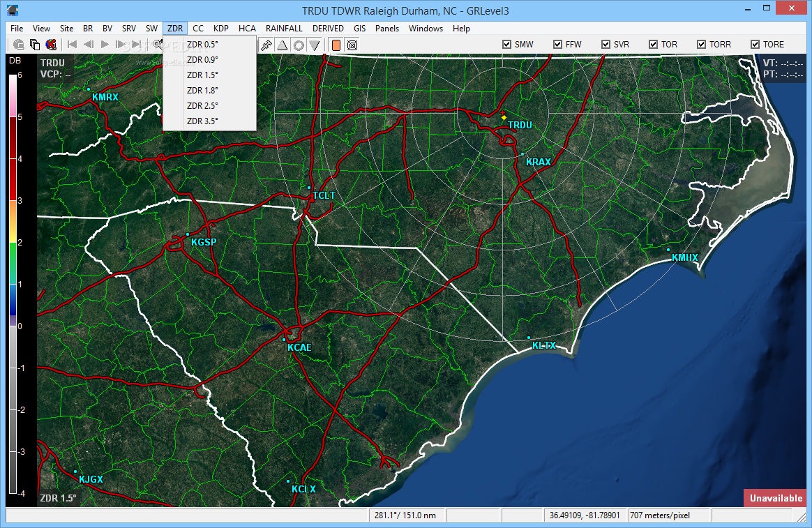Image resolution: width=812 pixels, height=528 pixels.
Task: Open the View menu
Action: tap(41, 29)
